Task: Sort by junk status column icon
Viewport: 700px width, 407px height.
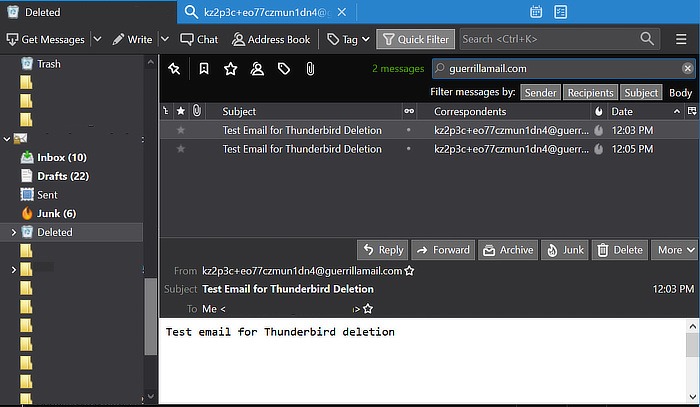Action: (599, 111)
